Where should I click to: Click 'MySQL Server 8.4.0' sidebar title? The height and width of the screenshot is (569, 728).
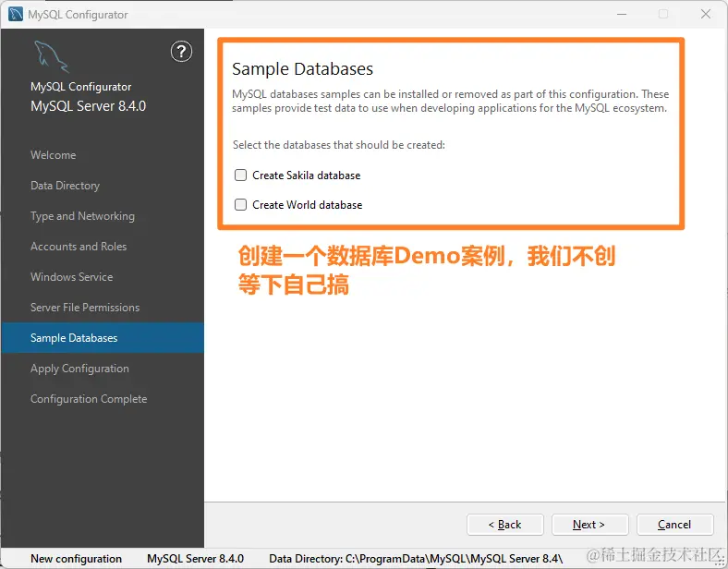tap(88, 106)
